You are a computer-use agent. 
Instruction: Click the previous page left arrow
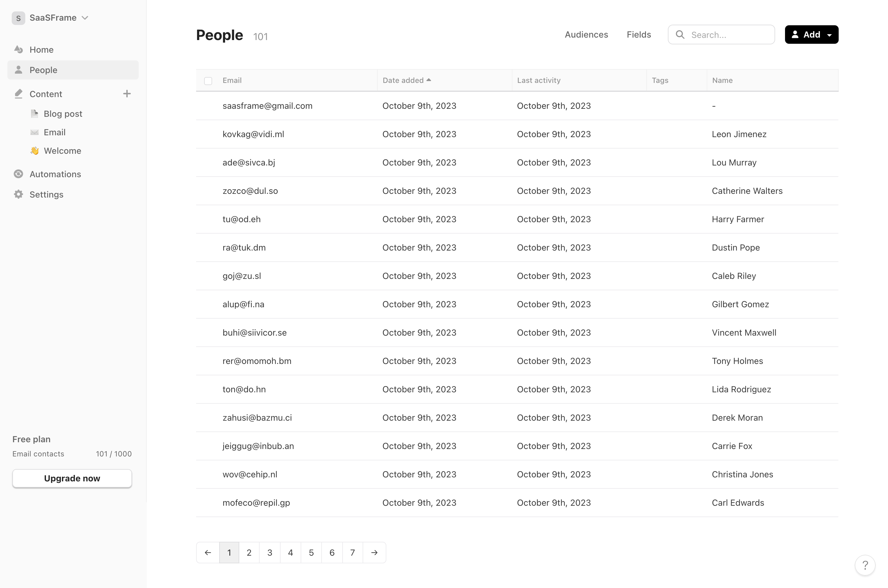208,552
